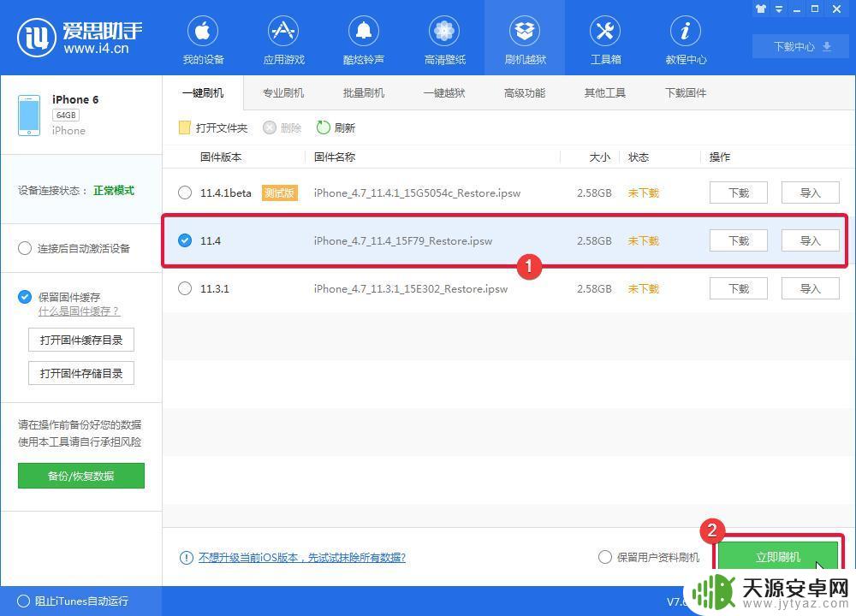
Task: Switch to 一键刷机 tab
Action: pos(203,92)
